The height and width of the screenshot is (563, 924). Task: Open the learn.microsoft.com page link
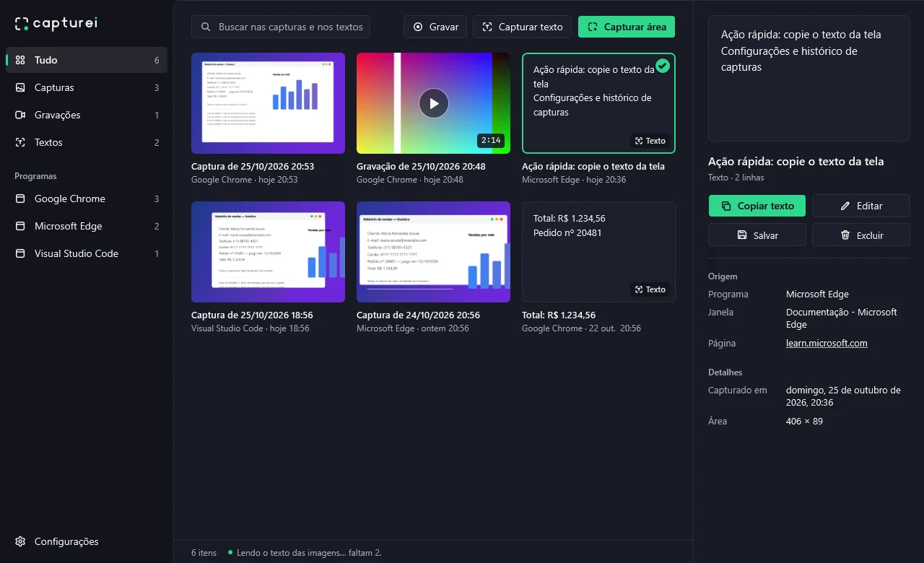tap(827, 344)
